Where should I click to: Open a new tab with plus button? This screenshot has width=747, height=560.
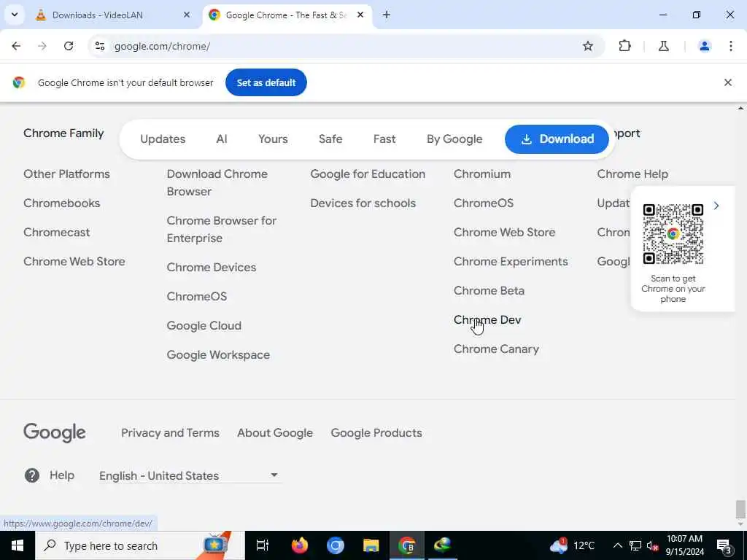point(387,15)
